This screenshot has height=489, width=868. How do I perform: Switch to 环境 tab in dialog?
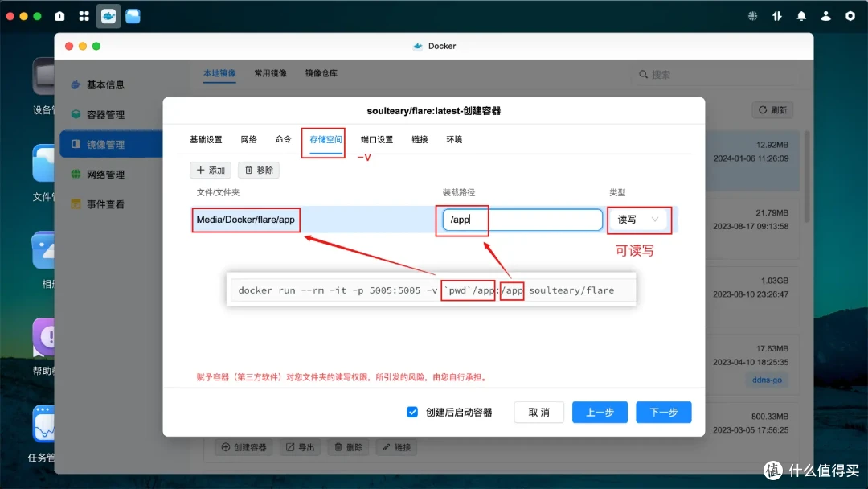pyautogui.click(x=454, y=140)
